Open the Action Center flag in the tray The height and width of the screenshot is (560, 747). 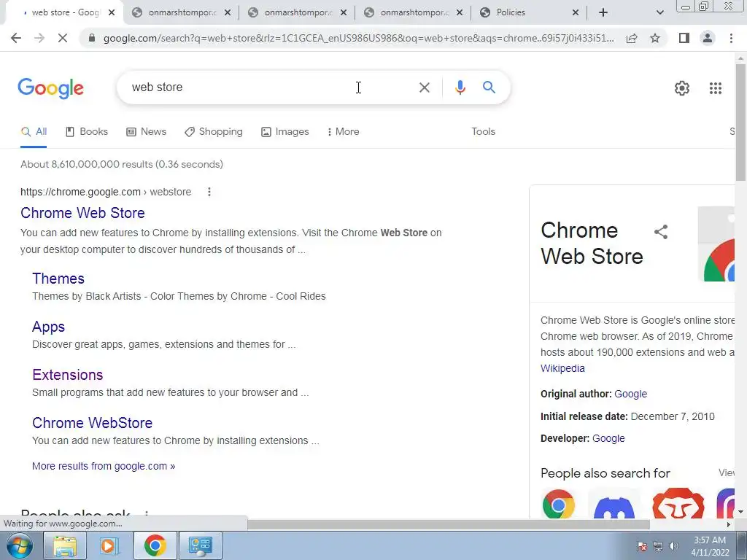tap(642, 546)
